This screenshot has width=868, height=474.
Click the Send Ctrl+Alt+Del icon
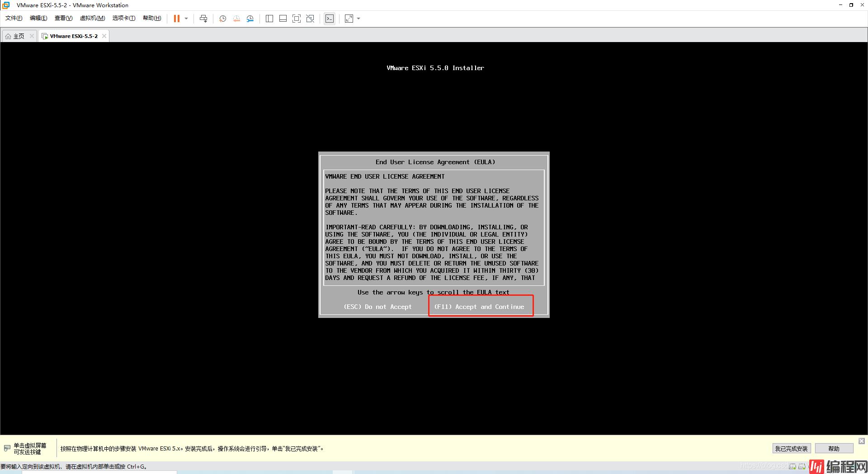click(203, 19)
